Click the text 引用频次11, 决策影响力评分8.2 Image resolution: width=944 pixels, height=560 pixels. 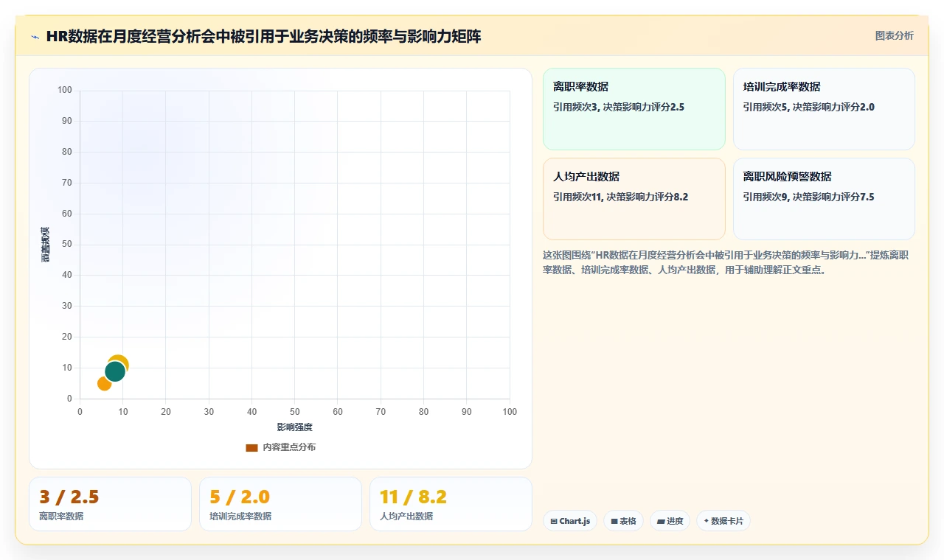click(621, 197)
